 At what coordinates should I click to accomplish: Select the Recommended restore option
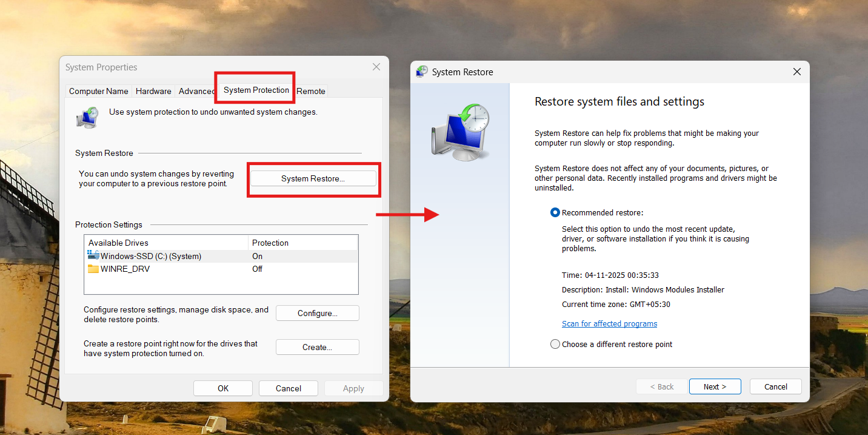click(555, 212)
